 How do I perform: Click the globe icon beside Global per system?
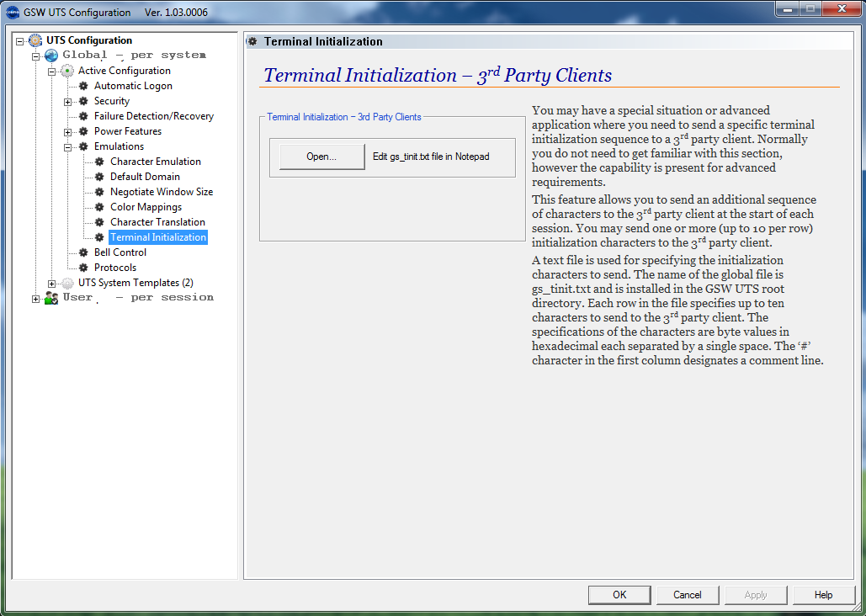pos(51,56)
